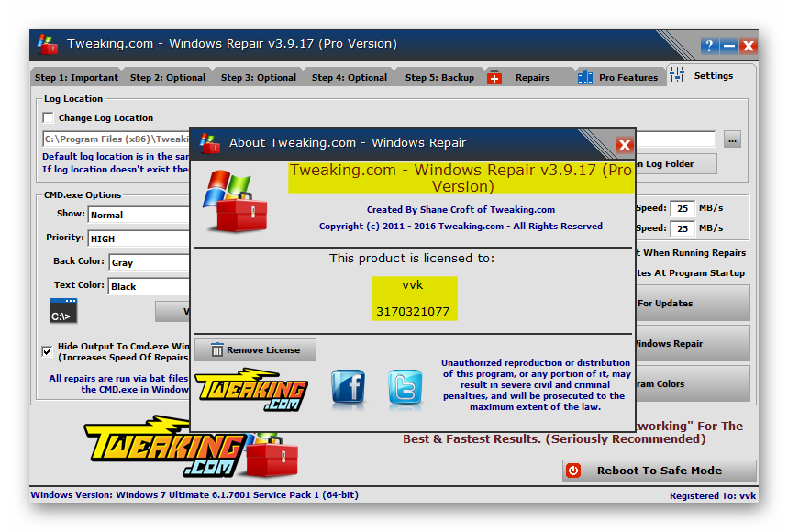This screenshot has width=788, height=532.
Task: Click the license number 3170321077
Action: click(x=413, y=312)
